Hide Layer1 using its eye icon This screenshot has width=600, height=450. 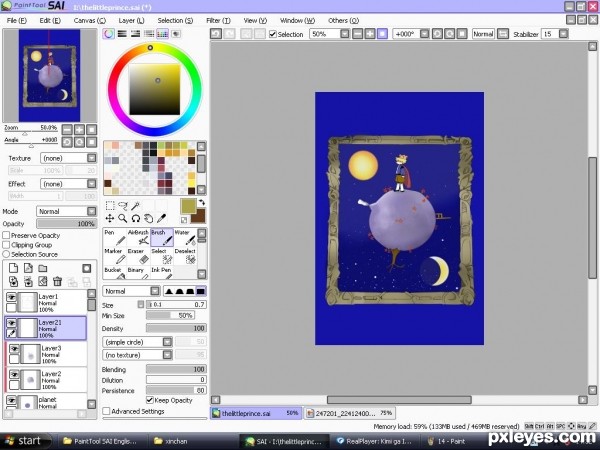click(x=11, y=297)
